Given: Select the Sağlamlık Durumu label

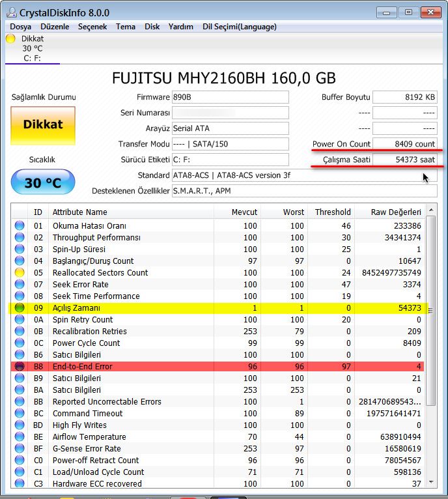Looking at the screenshot, I should click(x=44, y=97).
